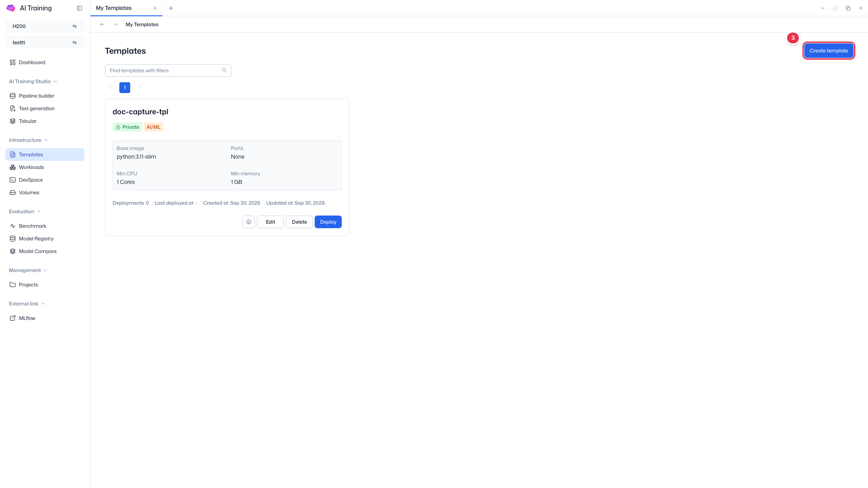
Task: Click the Private badge
Action: coord(127,127)
